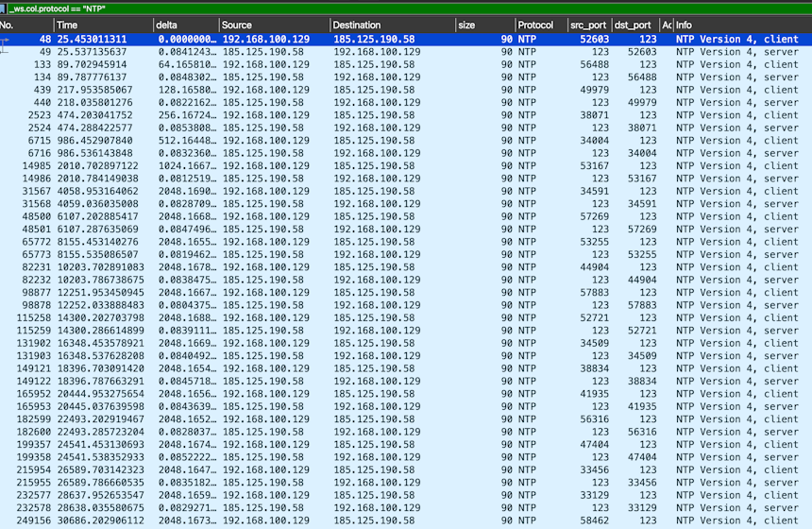Select packet number 2524
Screen dimensions: 812x529
point(406,128)
